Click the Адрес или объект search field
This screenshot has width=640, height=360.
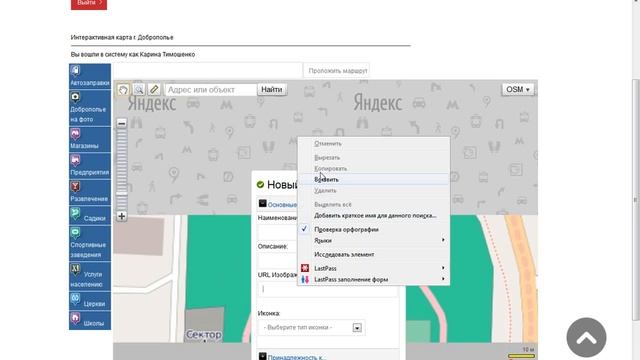point(211,89)
